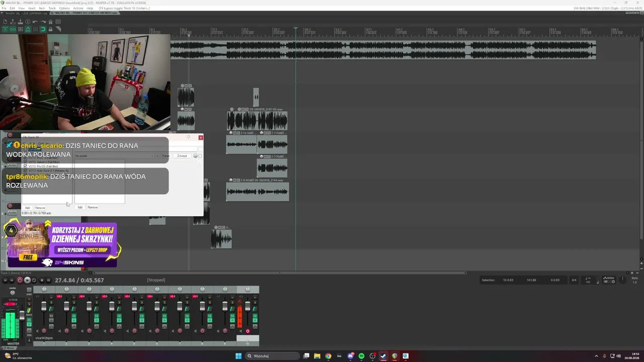Click the transport Play button
Screen dimensions: 644x362
27,280
